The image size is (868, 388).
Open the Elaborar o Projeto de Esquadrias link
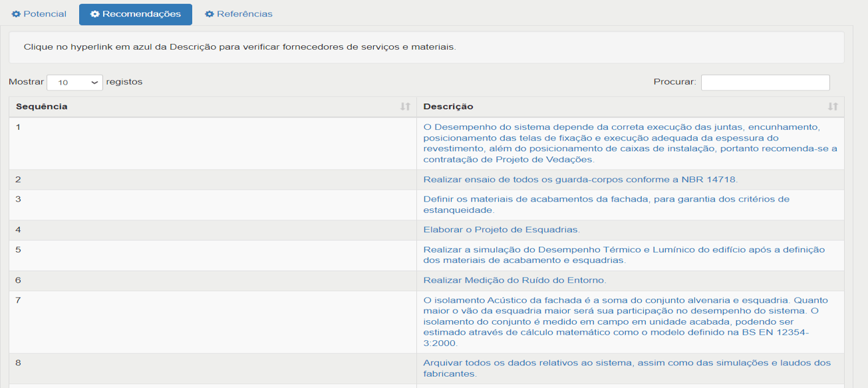coord(502,230)
